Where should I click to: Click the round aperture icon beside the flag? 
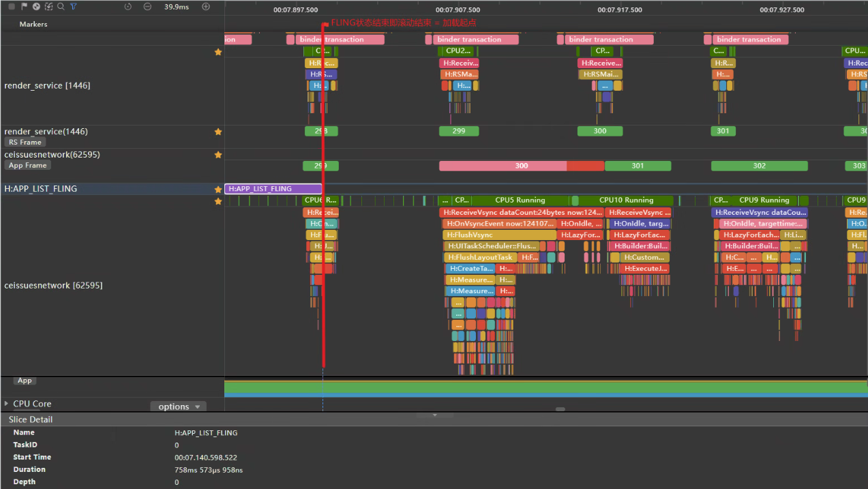[x=36, y=6]
